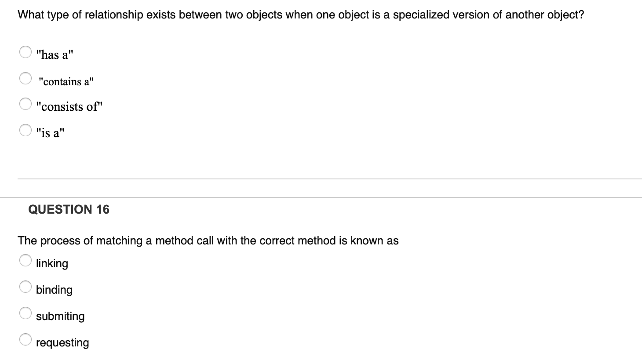Choose the binding radio option
The height and width of the screenshot is (364, 642).
26,287
